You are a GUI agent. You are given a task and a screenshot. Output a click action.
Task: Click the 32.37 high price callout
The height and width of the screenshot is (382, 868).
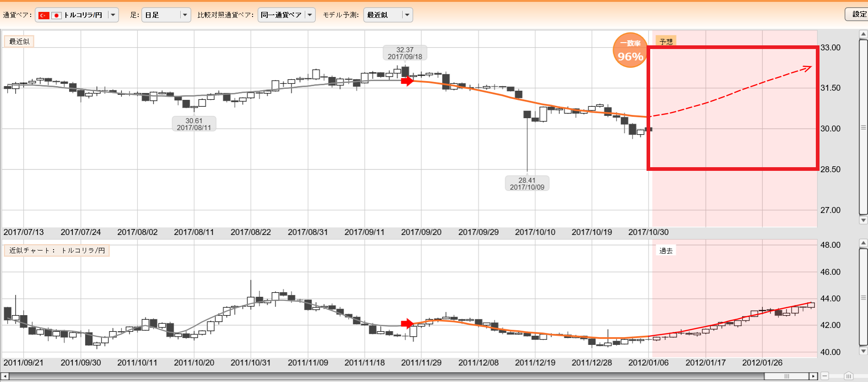pyautogui.click(x=405, y=53)
